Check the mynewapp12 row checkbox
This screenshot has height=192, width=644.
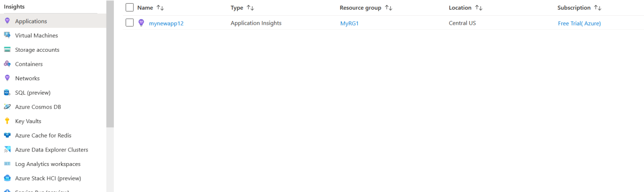[x=130, y=23]
